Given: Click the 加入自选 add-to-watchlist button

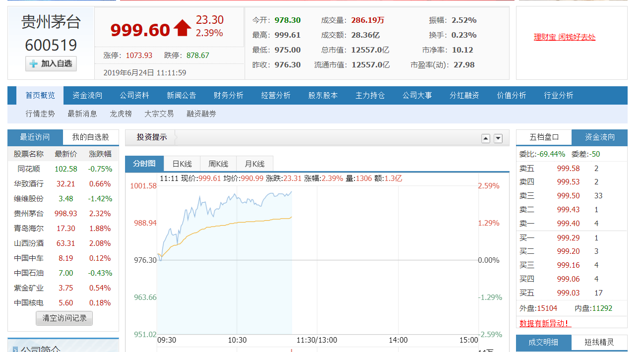Looking at the screenshot, I should click(x=51, y=63).
